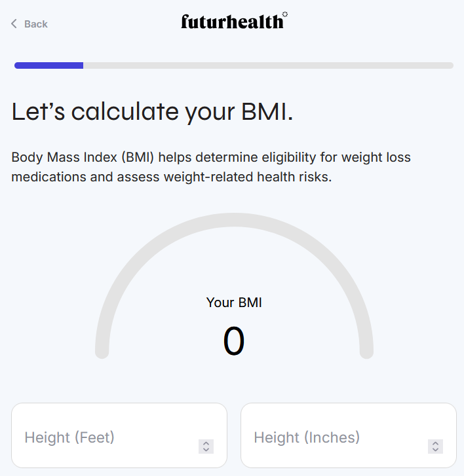Screen dimensions: 464x476
Task: Click the Height (Inches) stepper control
Action: [435, 447]
